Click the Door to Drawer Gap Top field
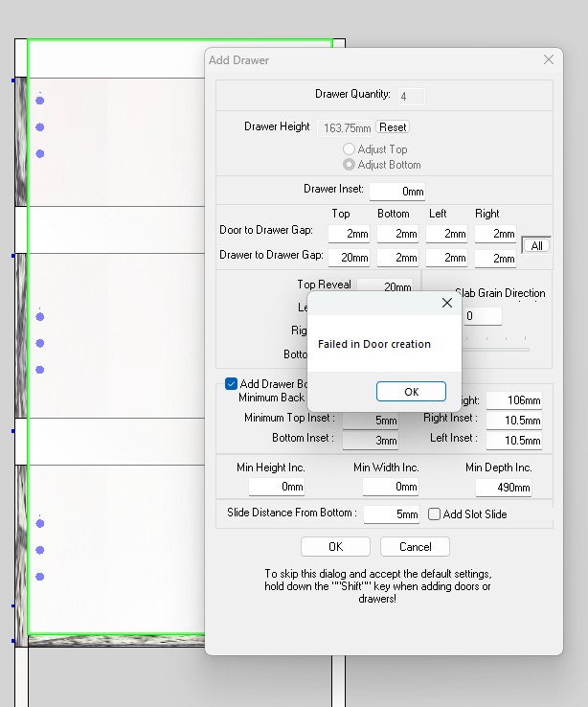 [x=349, y=234]
